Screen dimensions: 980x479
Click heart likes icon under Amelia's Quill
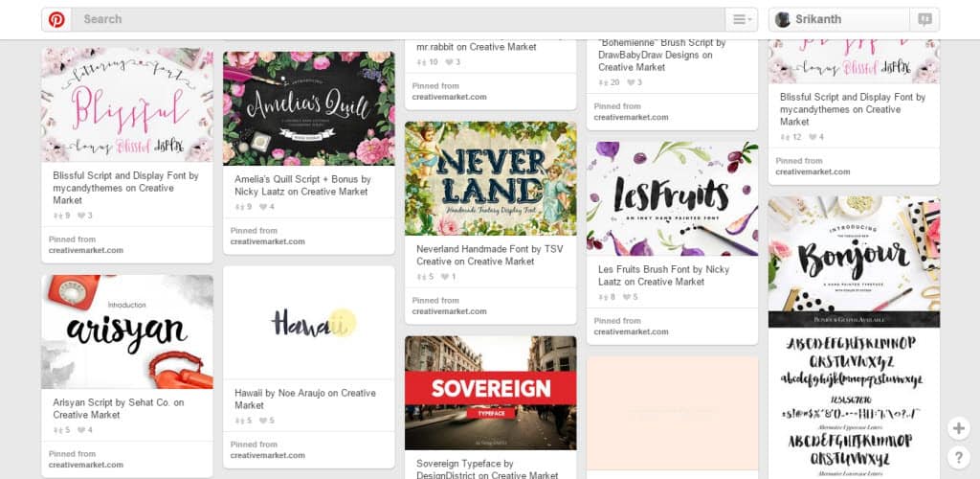tap(262, 207)
